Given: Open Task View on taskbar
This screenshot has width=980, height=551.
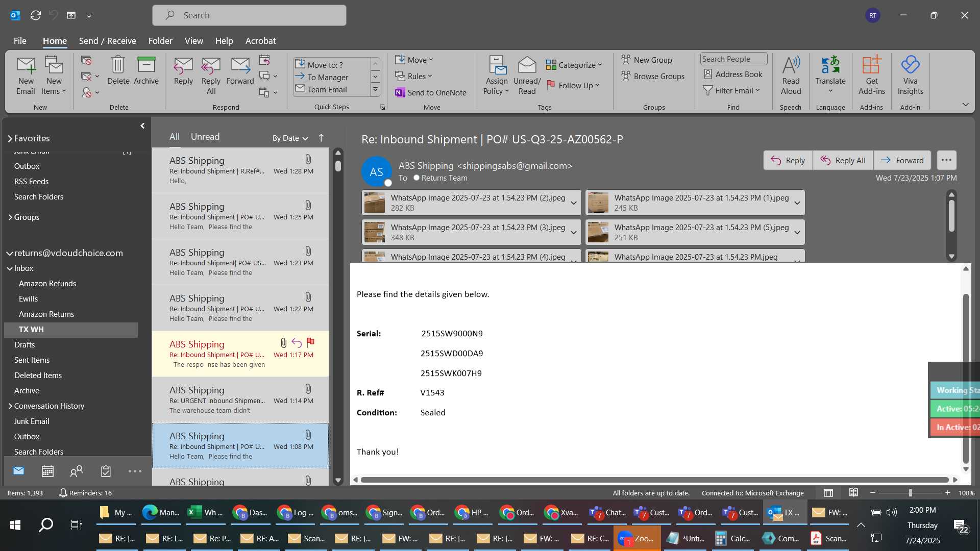Looking at the screenshot, I should click(x=77, y=524).
